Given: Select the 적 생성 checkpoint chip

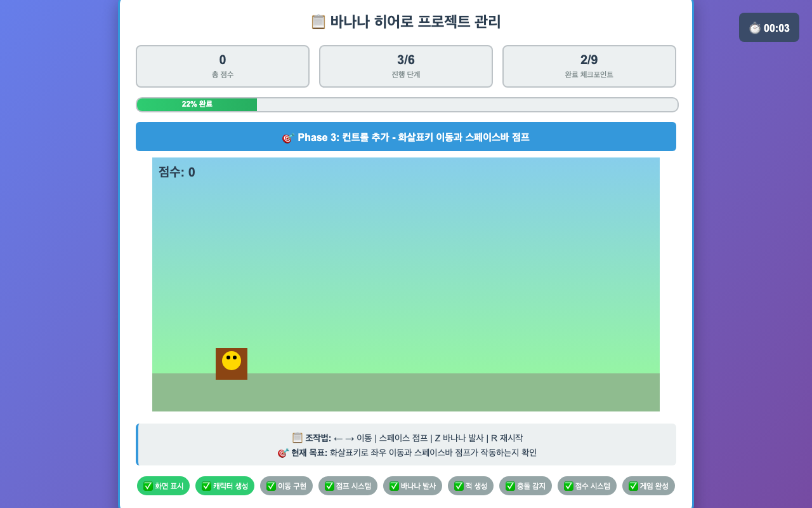Looking at the screenshot, I should (x=471, y=486).
